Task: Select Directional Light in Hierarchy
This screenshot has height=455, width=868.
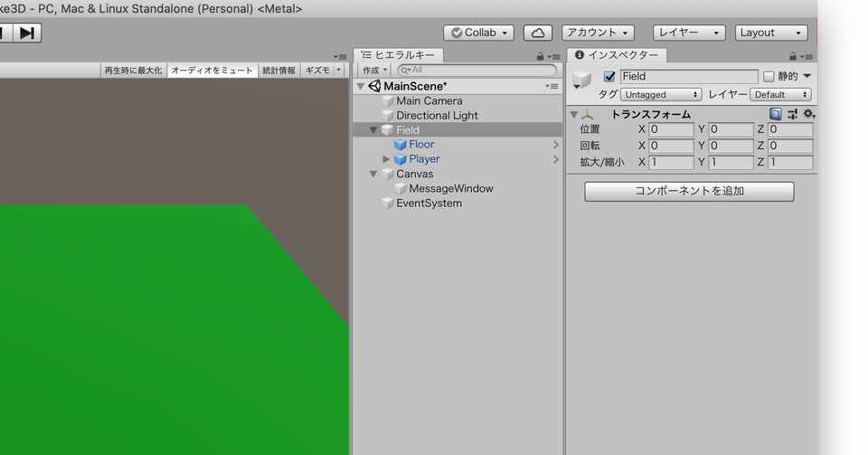Action: click(x=437, y=116)
